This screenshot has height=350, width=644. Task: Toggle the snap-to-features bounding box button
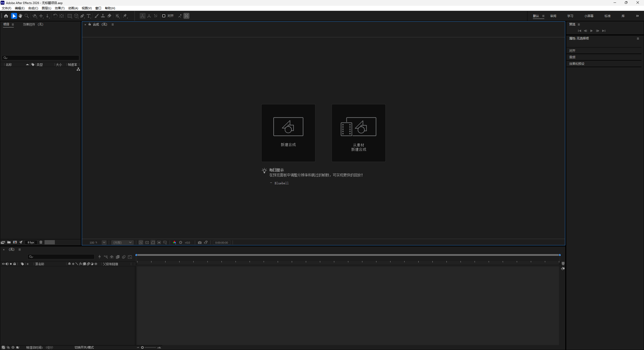click(186, 16)
